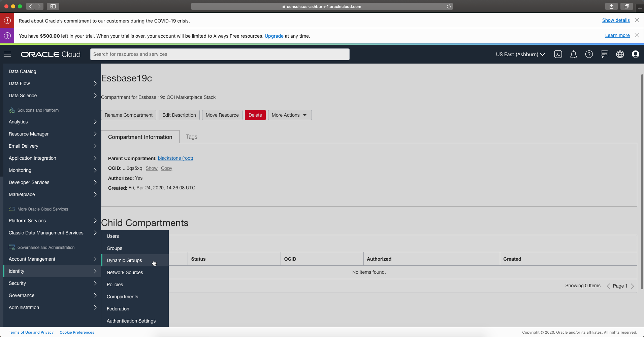Open Policies in the Identity submenu

point(115,285)
